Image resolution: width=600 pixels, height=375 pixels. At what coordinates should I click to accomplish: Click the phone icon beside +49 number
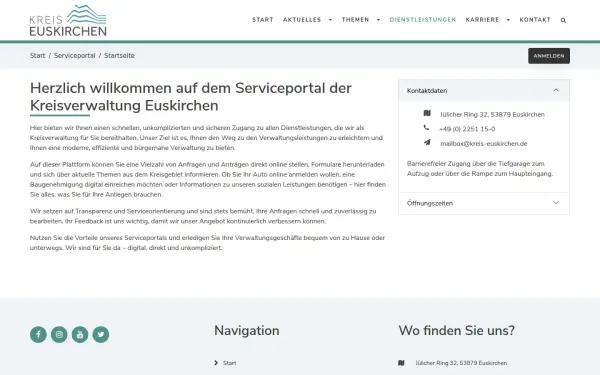click(426, 128)
